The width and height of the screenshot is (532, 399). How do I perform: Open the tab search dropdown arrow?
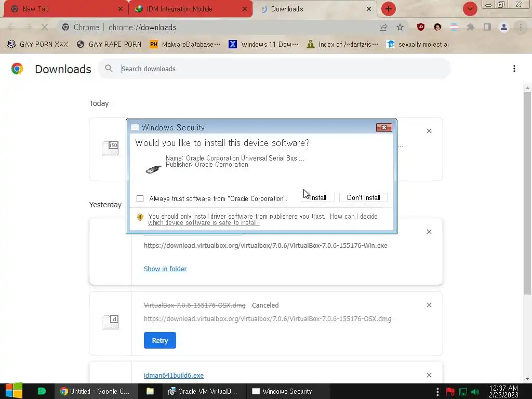(x=470, y=9)
